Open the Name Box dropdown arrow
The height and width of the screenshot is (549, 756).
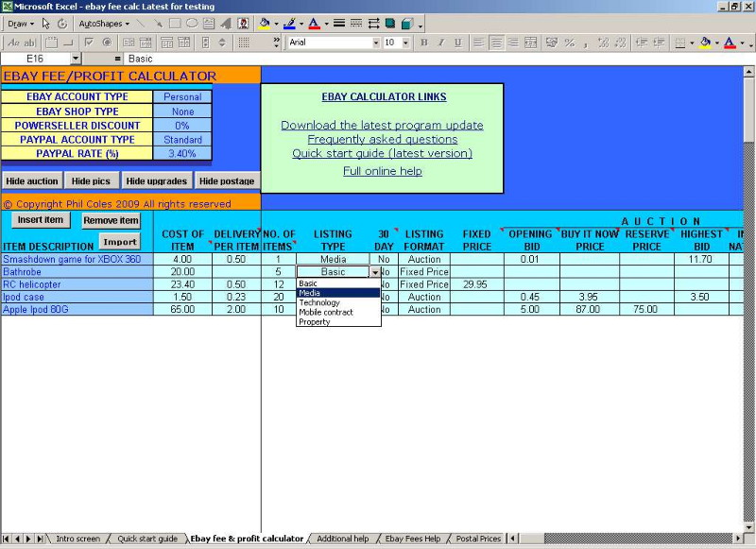(76, 59)
